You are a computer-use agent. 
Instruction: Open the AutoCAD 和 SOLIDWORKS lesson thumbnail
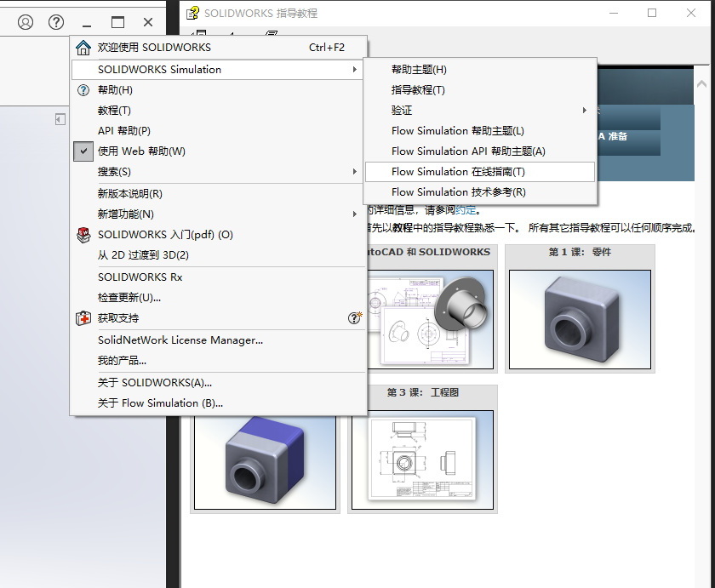click(x=431, y=319)
